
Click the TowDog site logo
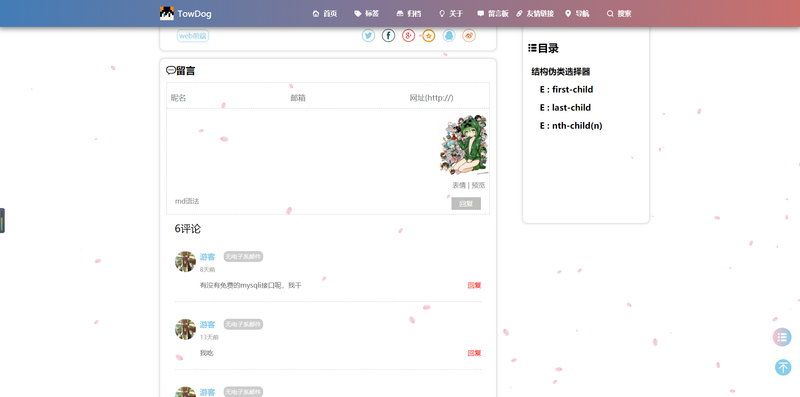point(186,14)
